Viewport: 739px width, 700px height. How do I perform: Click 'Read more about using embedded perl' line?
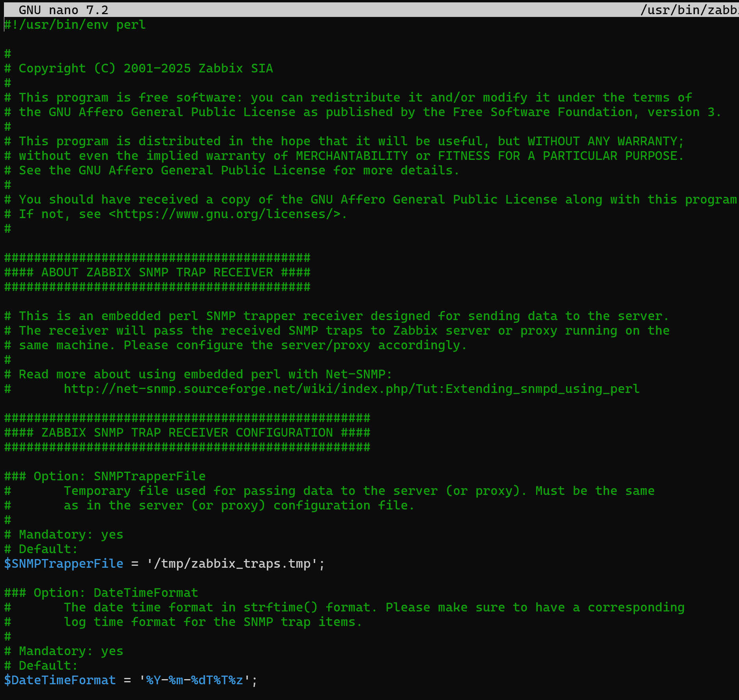[205, 374]
